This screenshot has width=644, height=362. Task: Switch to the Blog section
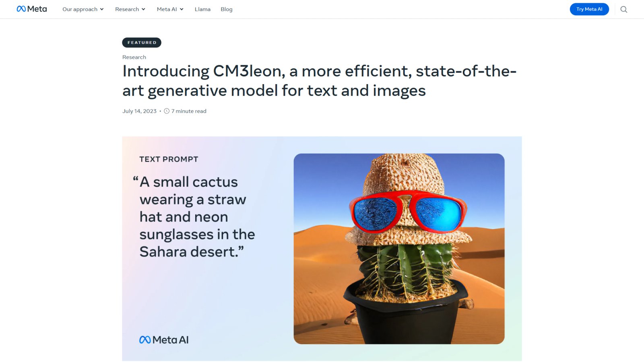point(226,9)
